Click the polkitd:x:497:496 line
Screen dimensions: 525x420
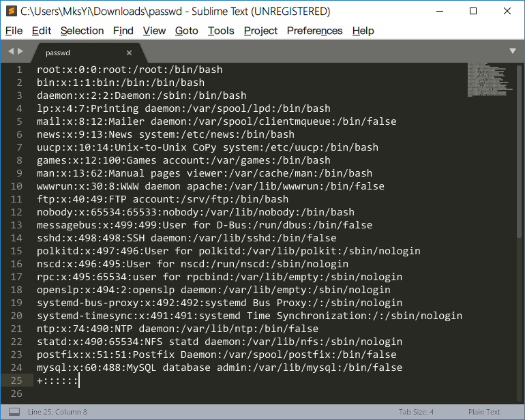click(x=228, y=251)
